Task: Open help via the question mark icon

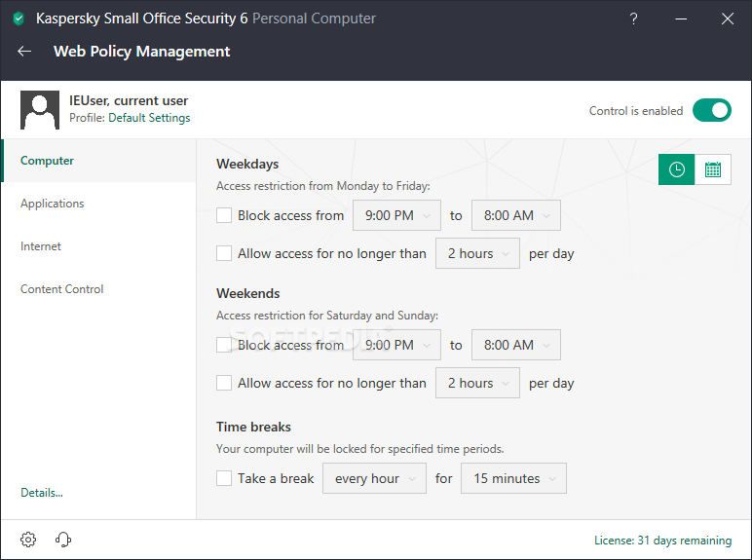Action: [x=633, y=19]
